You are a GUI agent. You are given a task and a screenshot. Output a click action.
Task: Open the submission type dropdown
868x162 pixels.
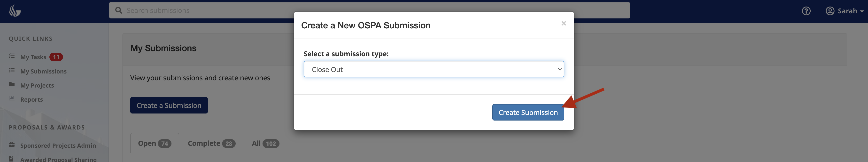coord(434,70)
